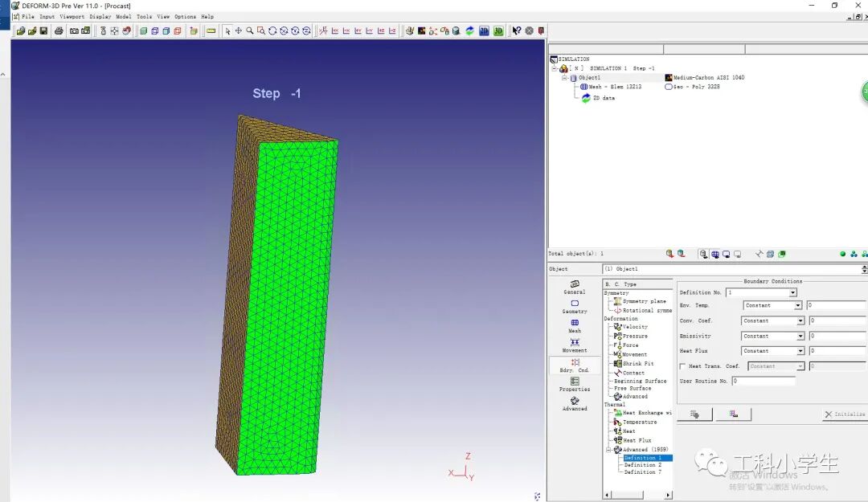Open the Bdry. Cnd. page
This screenshot has width=868, height=502.
coord(575,365)
